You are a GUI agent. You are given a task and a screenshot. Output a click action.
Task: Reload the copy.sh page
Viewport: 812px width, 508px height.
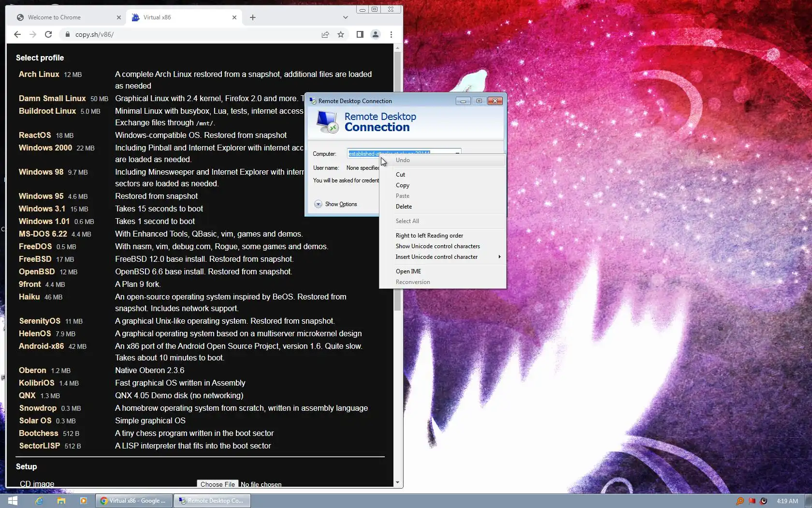click(x=48, y=34)
